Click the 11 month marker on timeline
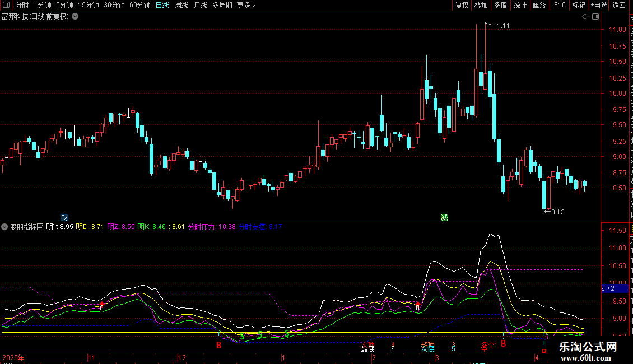Screen dimensions: 633x364 (x=92, y=357)
